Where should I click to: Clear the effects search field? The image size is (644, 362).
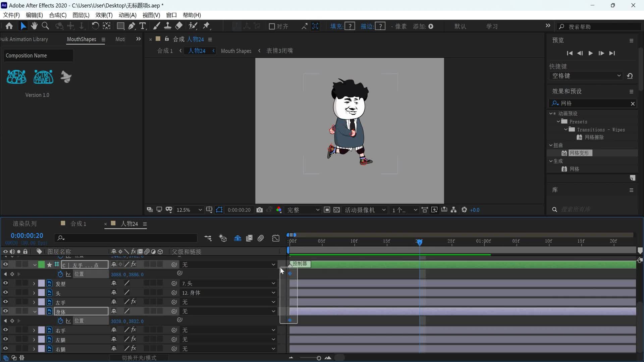(633, 104)
